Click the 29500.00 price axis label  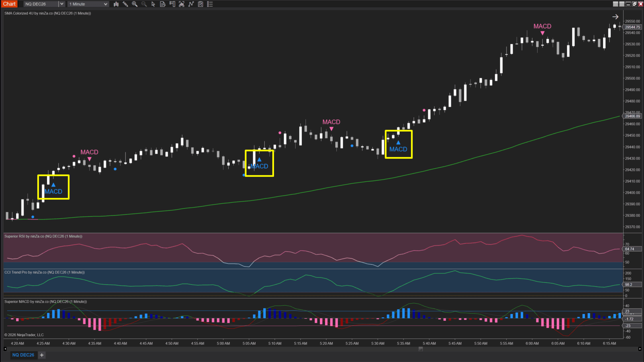(x=633, y=78)
